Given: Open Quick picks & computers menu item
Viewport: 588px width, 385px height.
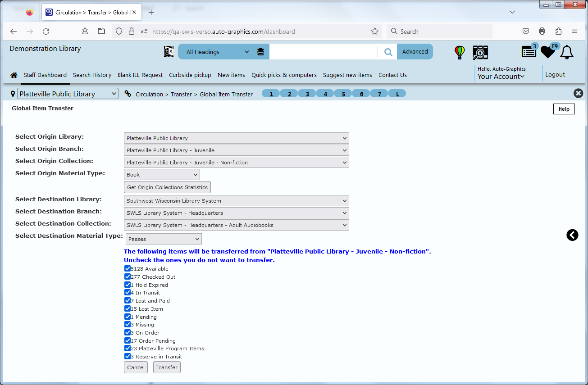Looking at the screenshot, I should 284,75.
